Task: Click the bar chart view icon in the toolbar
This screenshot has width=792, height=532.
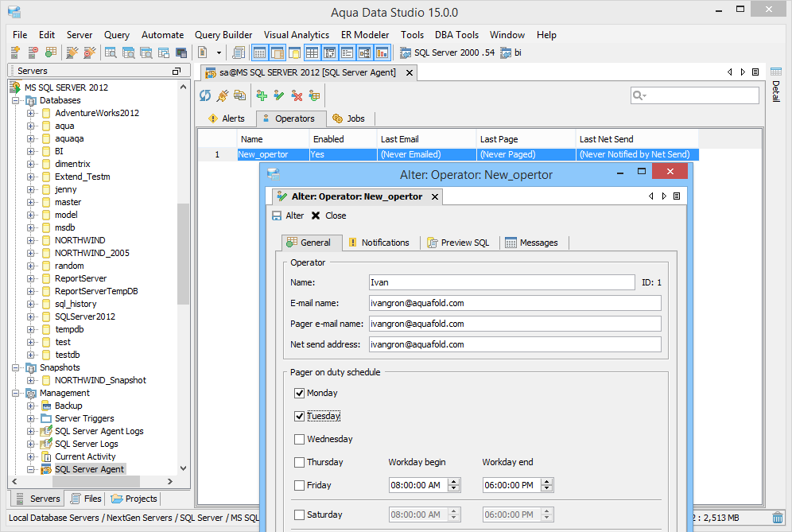Action: click(x=382, y=52)
